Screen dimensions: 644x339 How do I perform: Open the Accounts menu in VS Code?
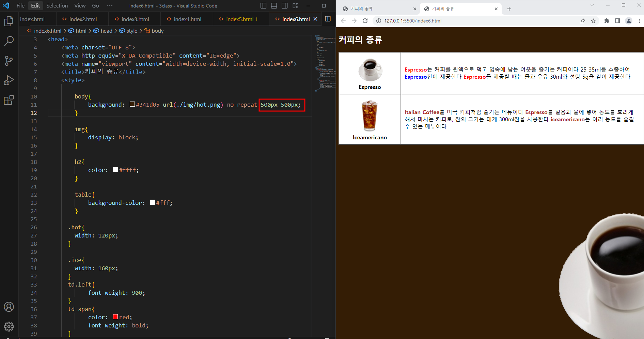(x=9, y=307)
